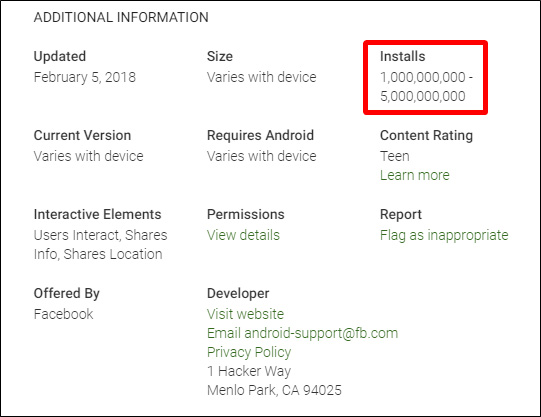Image resolution: width=541 pixels, height=417 pixels.
Task: Click the Additional Information heading
Action: [x=121, y=17]
